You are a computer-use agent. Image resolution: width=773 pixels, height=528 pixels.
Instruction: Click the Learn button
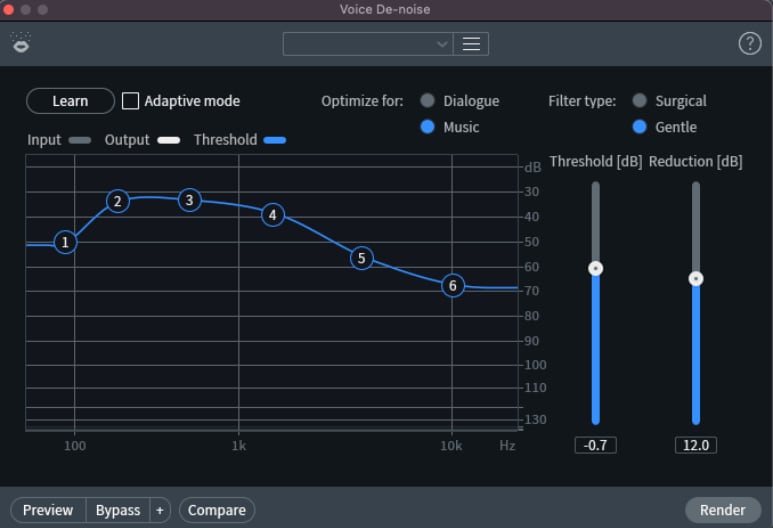point(70,101)
